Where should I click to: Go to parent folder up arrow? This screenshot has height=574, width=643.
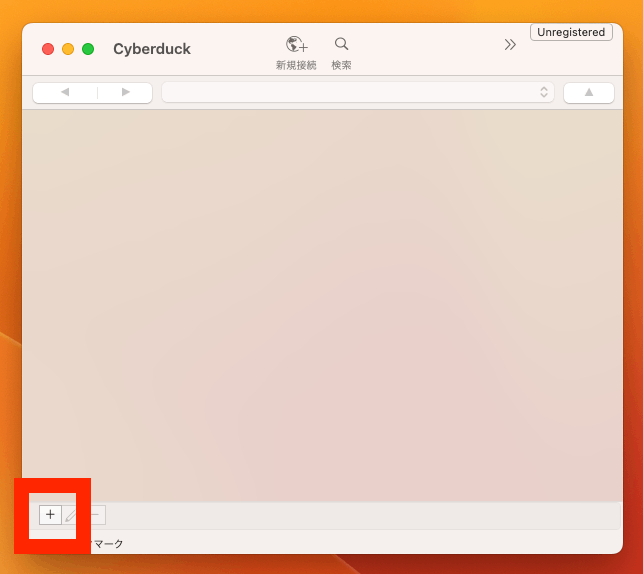pyautogui.click(x=588, y=92)
